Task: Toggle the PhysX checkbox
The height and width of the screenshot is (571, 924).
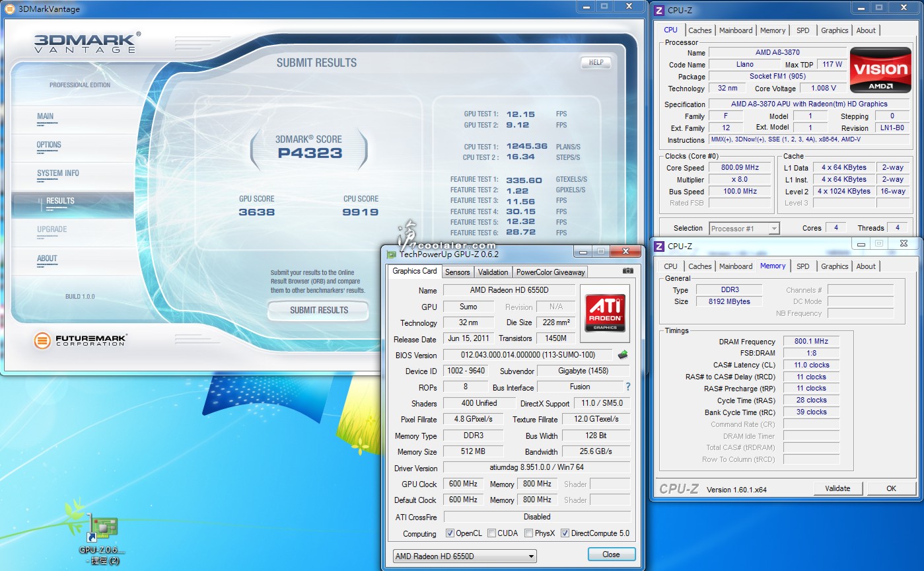Action: tap(528, 533)
